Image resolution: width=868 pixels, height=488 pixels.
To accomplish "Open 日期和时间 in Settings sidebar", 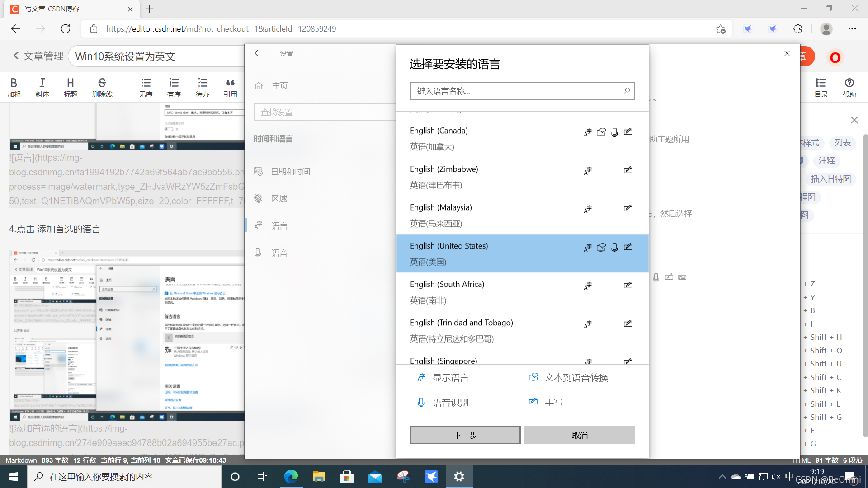I will (290, 172).
